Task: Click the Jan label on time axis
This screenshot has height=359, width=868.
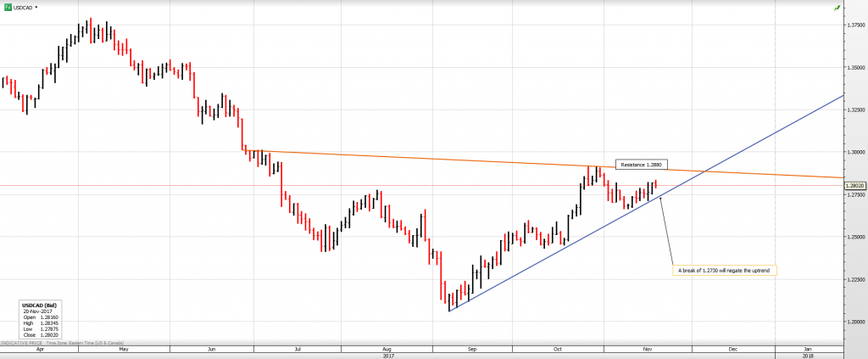Action: click(x=808, y=349)
